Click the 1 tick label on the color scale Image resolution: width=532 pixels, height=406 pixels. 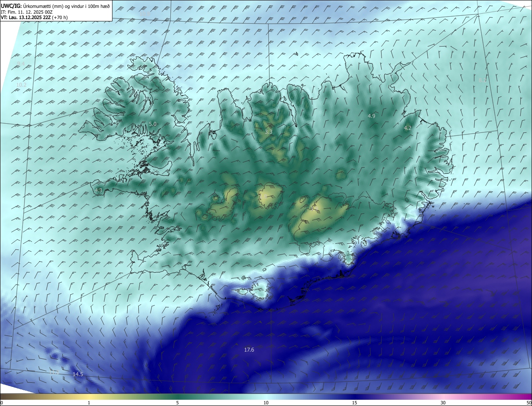89,403
